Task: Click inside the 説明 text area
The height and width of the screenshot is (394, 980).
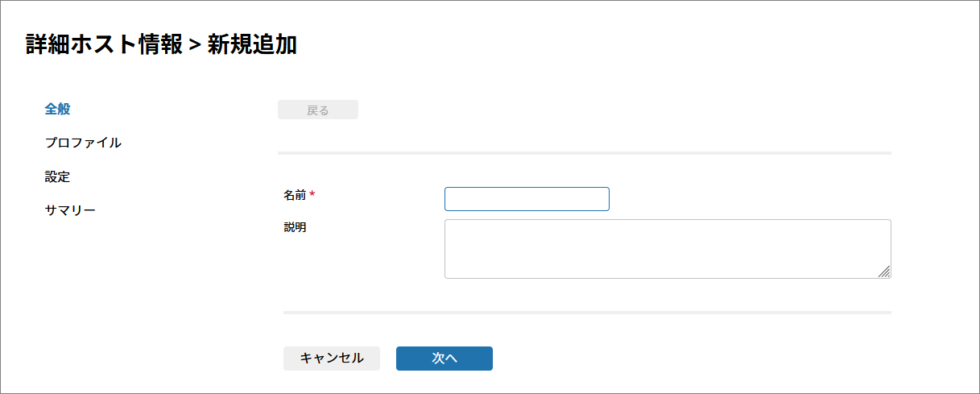Action: 668,249
